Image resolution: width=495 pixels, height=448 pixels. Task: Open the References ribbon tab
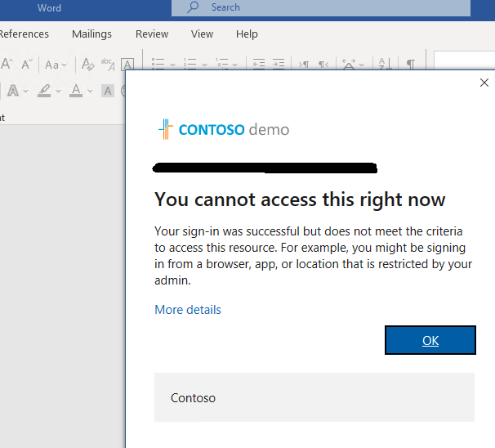24,34
